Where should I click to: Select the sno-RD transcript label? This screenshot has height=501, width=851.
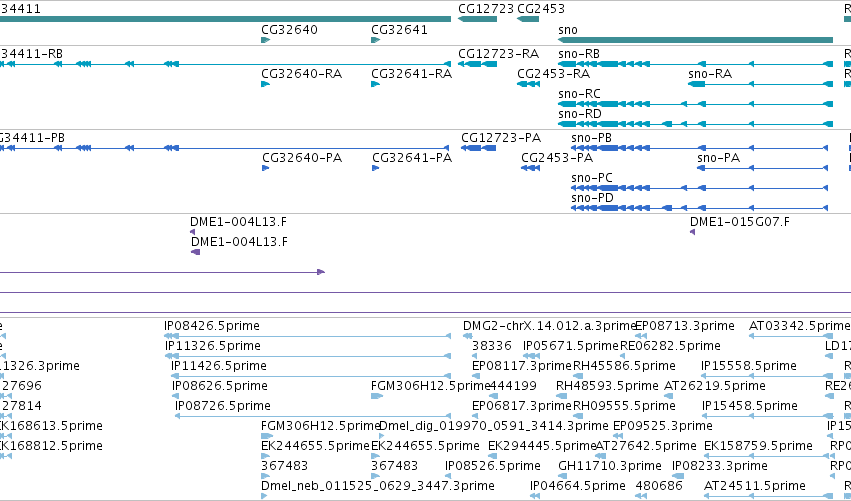pos(580,114)
